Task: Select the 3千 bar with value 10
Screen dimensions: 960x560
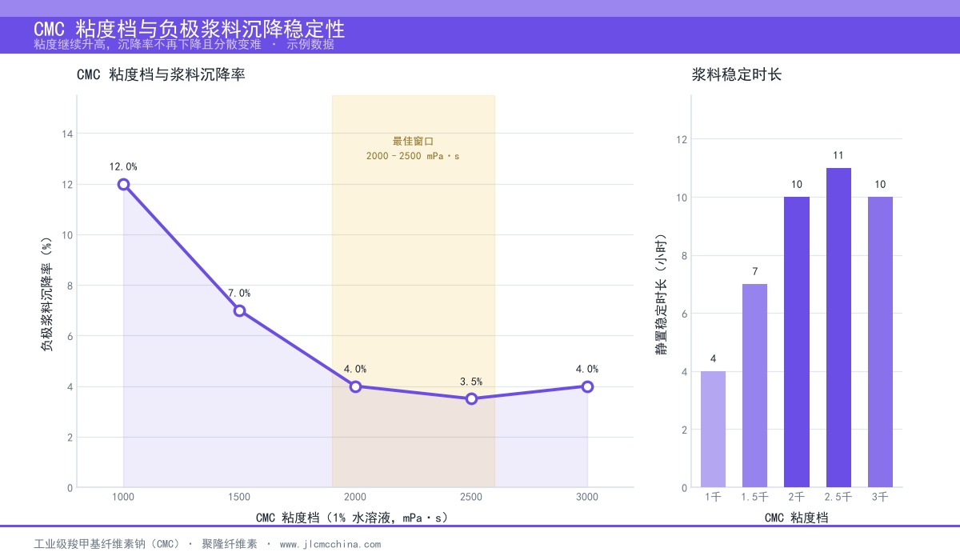Action: [x=880, y=342]
